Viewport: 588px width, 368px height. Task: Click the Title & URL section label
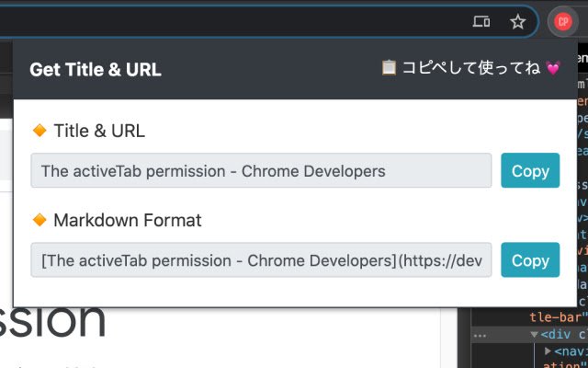99,131
